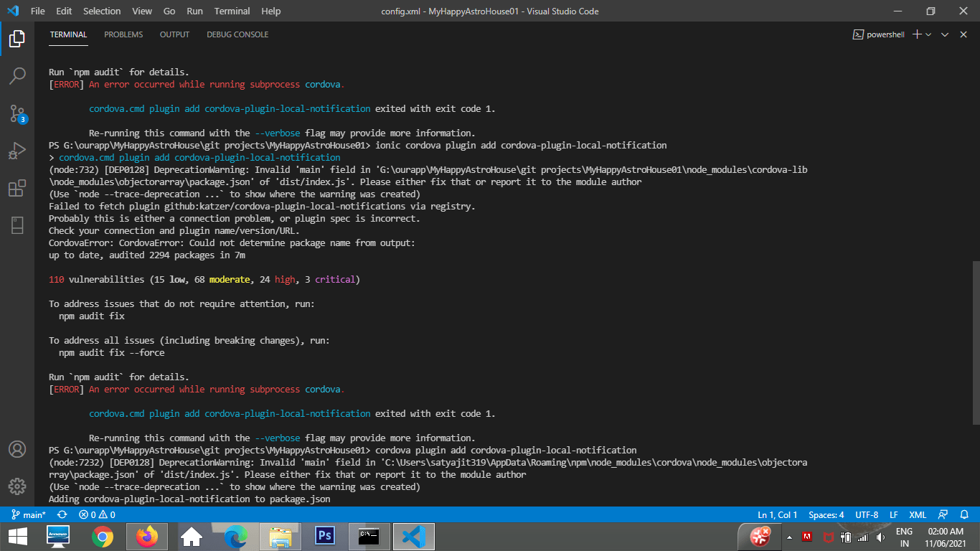Change line ending by clicking LF
Viewport: 980px width, 551px height.
click(893, 514)
